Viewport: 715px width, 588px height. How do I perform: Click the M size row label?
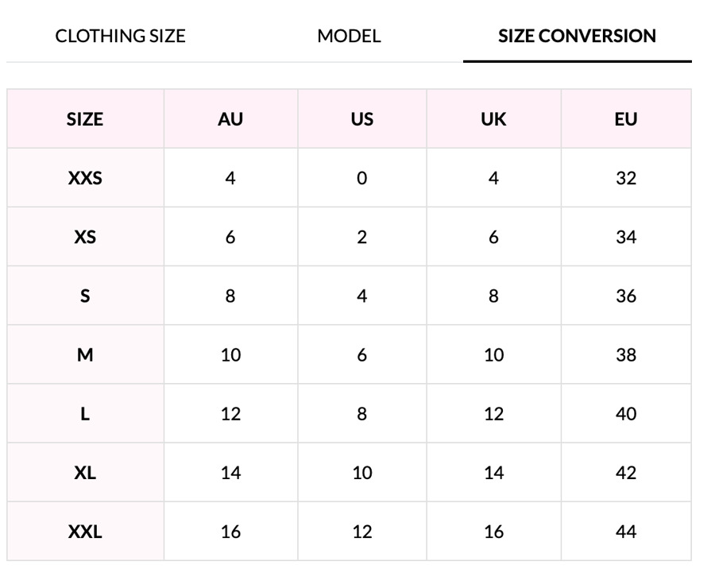85,354
